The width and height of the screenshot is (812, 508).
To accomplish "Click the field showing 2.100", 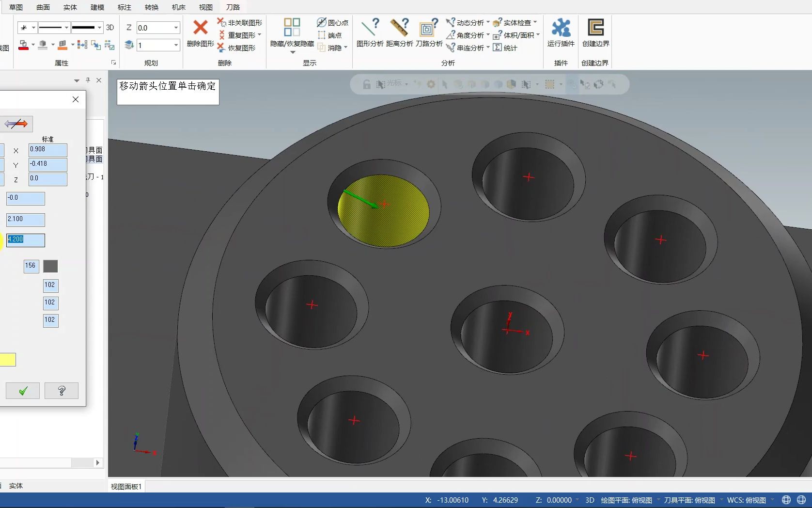I will click(26, 220).
